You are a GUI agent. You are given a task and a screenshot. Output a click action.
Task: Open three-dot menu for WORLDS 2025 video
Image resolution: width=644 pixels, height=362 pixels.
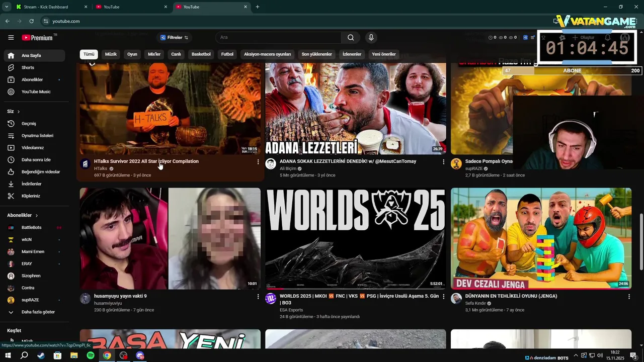443,297
